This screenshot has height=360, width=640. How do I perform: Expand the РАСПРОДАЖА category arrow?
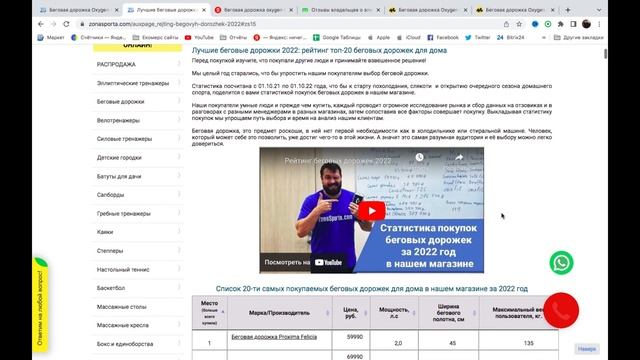179,64
